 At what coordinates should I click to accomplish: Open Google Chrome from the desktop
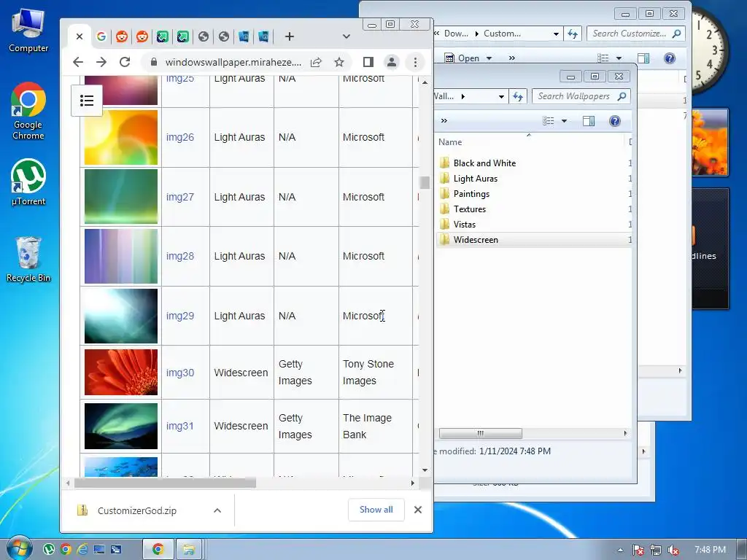(x=28, y=112)
